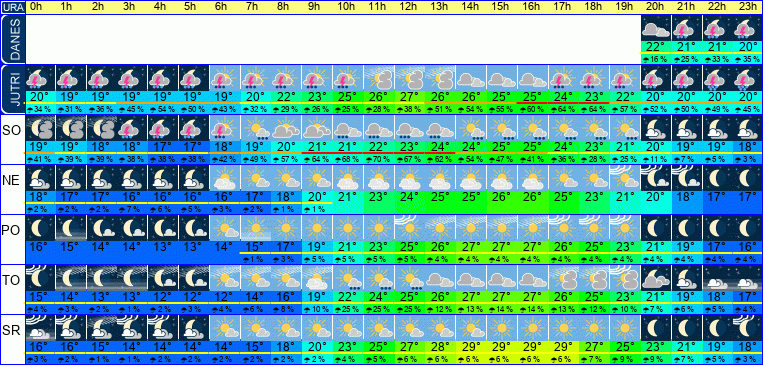Screen dimensions: 763x365
Task: Select the JUTRI 17h rain chance 64 %
Action: click(x=564, y=110)
